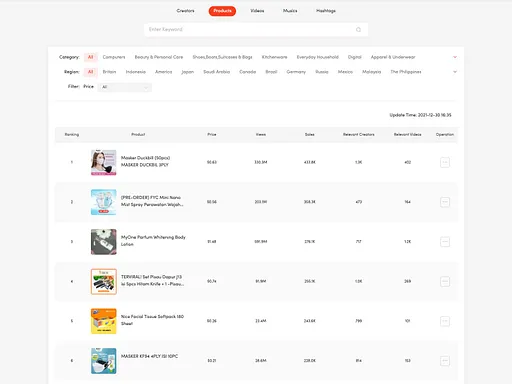
Task: Click the Price column header
Action: coord(212,134)
